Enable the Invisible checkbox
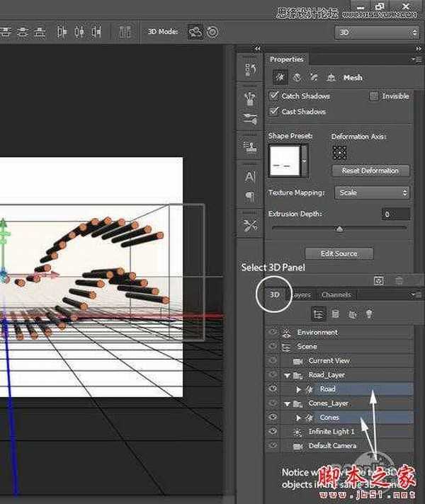This screenshot has height=504, width=425. coord(373,96)
